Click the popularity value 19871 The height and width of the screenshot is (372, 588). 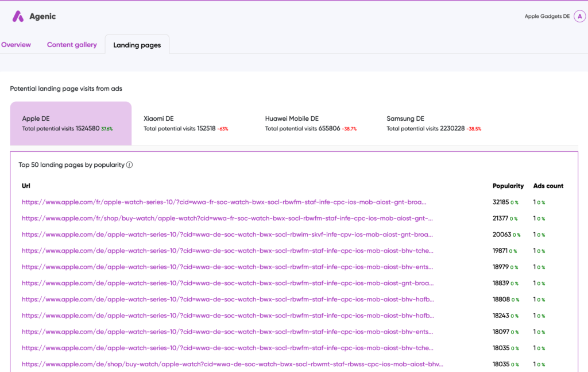pyautogui.click(x=500, y=251)
